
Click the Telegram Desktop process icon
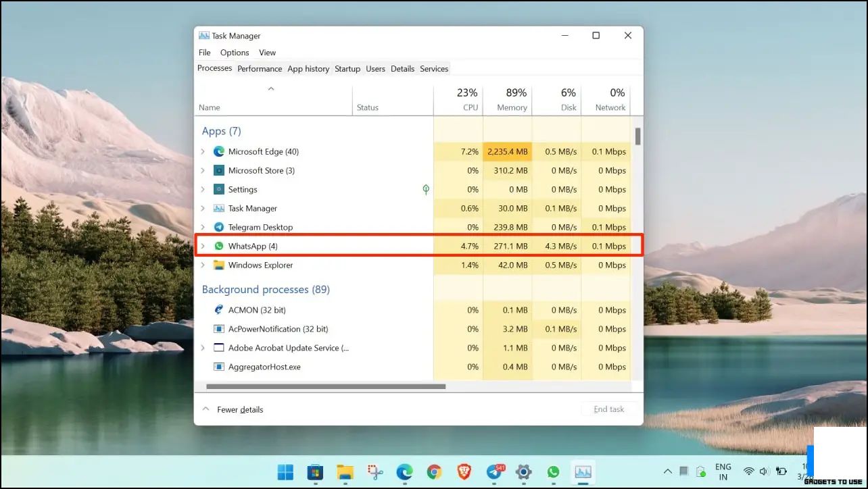coord(219,227)
